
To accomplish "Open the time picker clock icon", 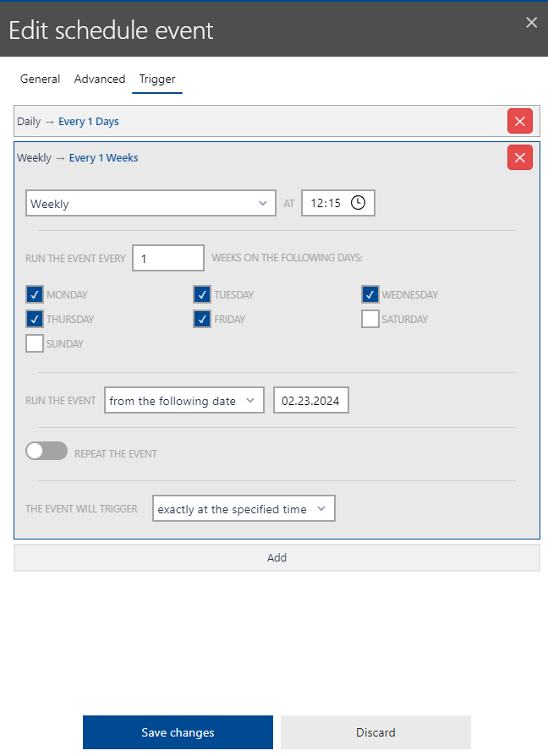I will pos(358,203).
